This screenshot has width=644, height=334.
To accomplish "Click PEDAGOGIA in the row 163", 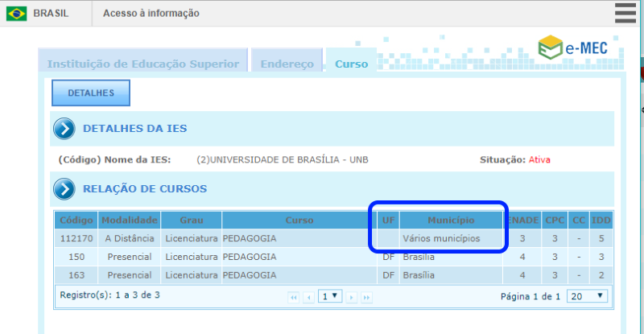I will (250, 275).
